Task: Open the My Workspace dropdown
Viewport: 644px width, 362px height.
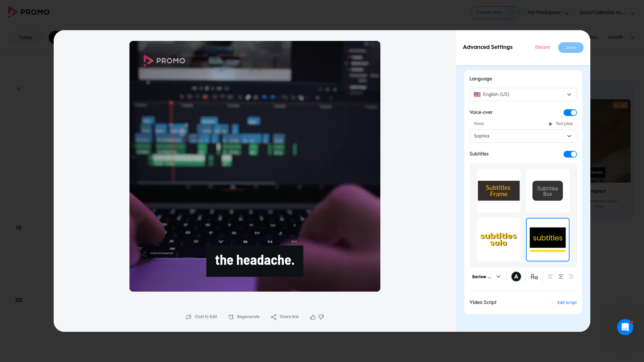Action: coord(548,13)
